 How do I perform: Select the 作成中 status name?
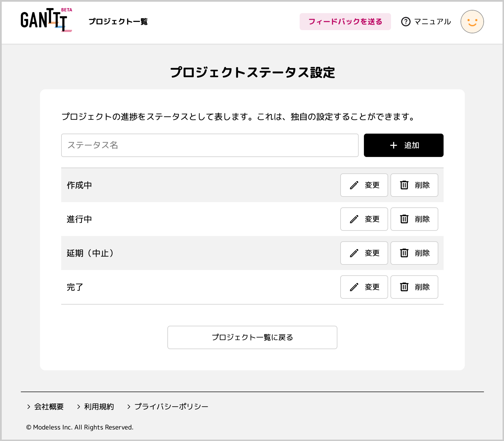79,185
